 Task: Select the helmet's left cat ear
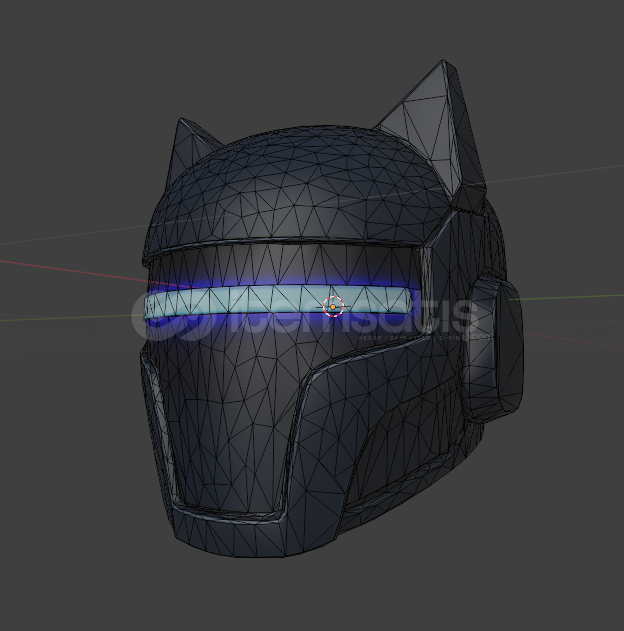pos(190,150)
